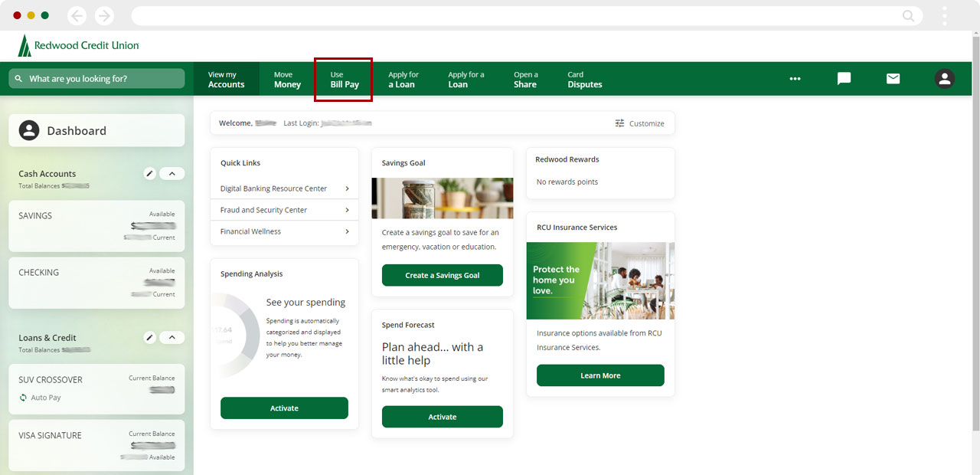Open the SUV CROSSOVER loan card

pos(96,388)
